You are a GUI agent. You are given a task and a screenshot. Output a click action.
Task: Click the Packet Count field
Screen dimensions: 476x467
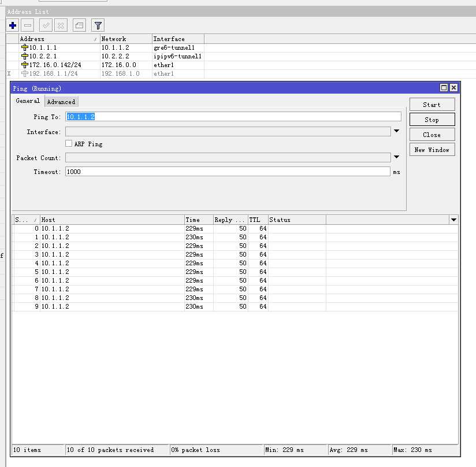tap(228, 158)
